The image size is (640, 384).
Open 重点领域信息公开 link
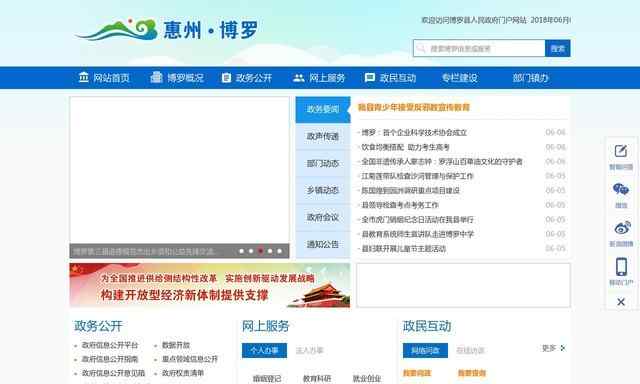point(190,359)
